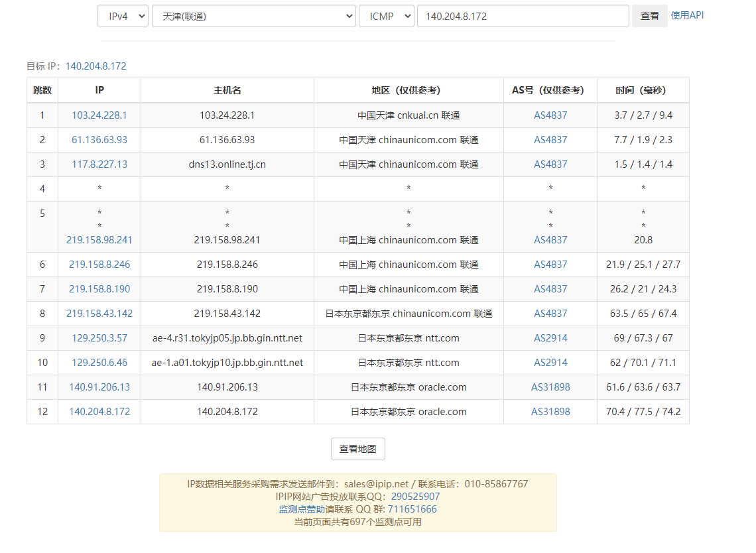
Task: Click AS31898 link in hop 11 row
Action: [550, 387]
